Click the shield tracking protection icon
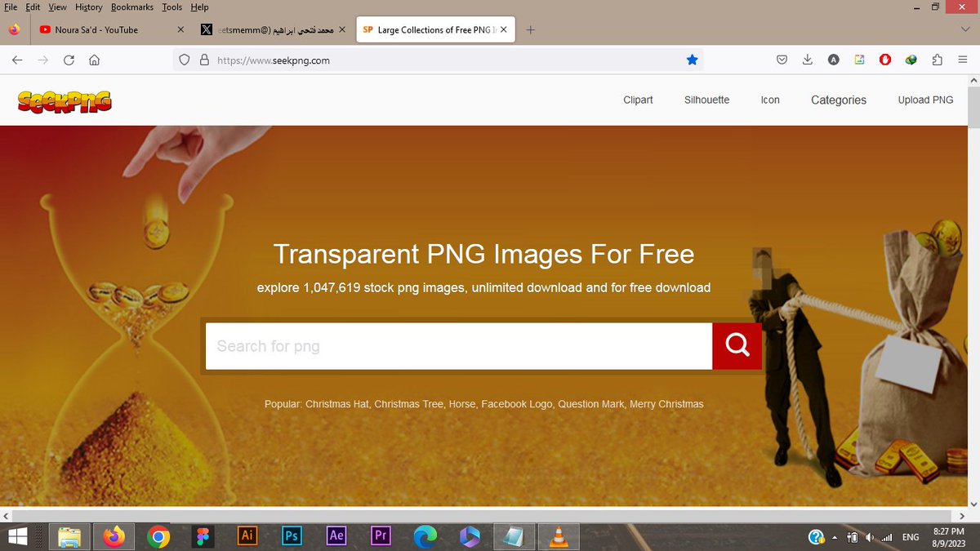The image size is (980, 551). coord(185,60)
